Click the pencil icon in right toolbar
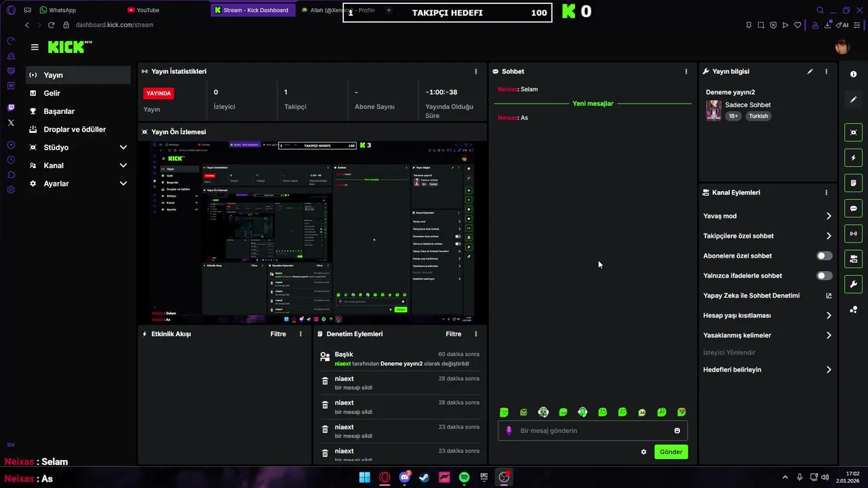Screen dimensions: 868x488 853,100
